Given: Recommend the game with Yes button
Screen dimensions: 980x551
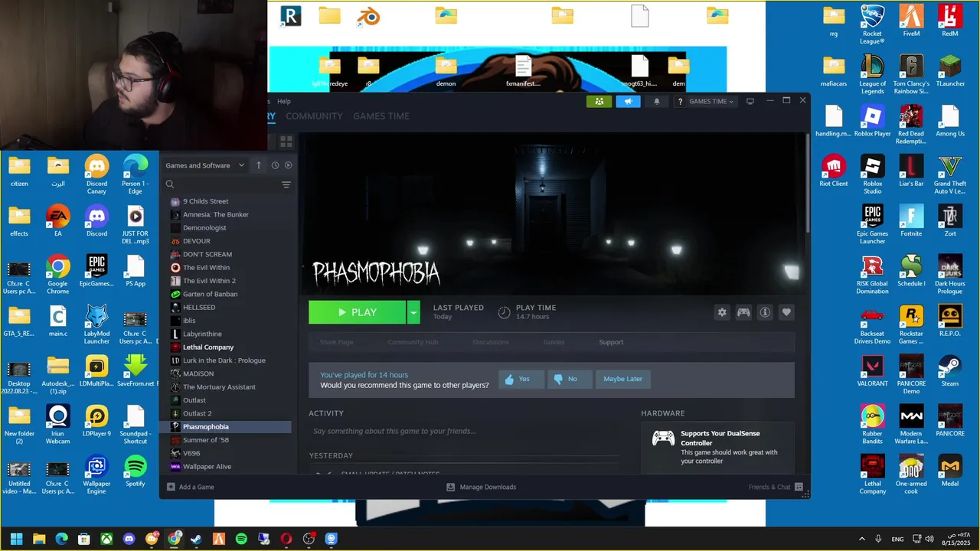Looking at the screenshot, I should pos(521,379).
